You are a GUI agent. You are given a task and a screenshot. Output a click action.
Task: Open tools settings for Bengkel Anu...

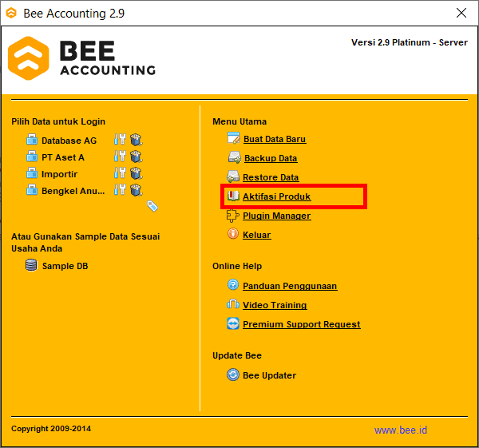pyautogui.click(x=120, y=190)
